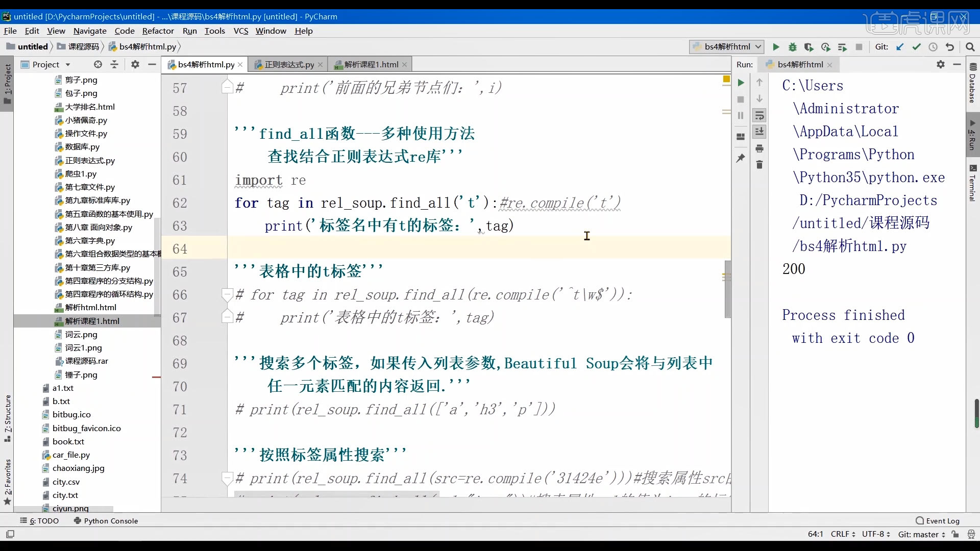Open the VCS menu

pyautogui.click(x=240, y=31)
